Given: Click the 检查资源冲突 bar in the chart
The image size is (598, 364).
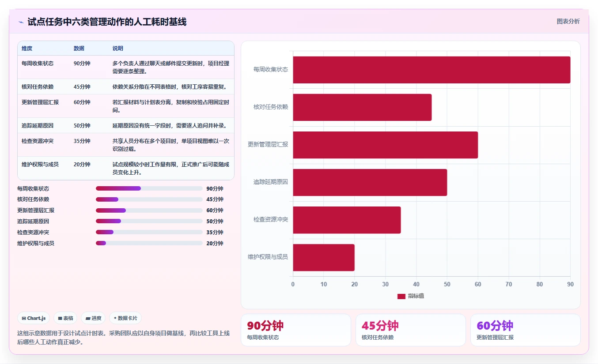Looking at the screenshot, I should tap(347, 220).
